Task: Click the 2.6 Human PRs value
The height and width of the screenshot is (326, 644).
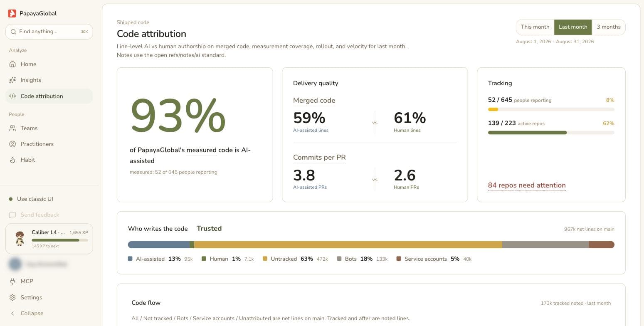Action: (x=405, y=175)
